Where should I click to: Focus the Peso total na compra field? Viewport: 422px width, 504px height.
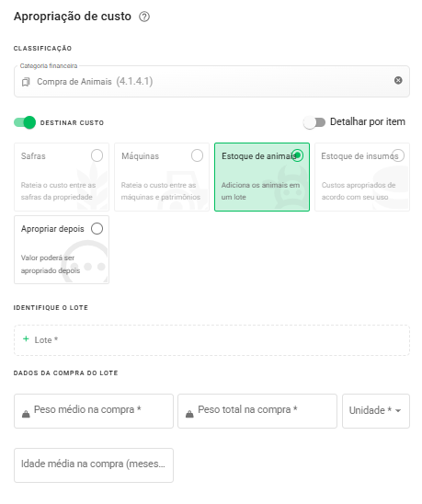point(257,411)
